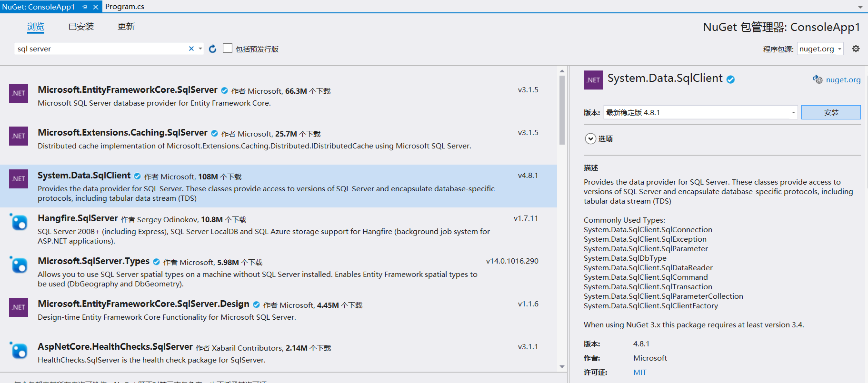The height and width of the screenshot is (383, 868).
Task: Click System.Data.SqlClient.SqlConnection in description
Action: [x=648, y=230]
